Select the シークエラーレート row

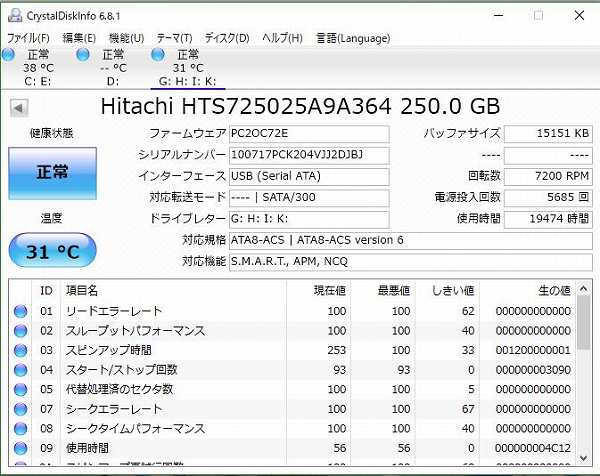pos(292,409)
